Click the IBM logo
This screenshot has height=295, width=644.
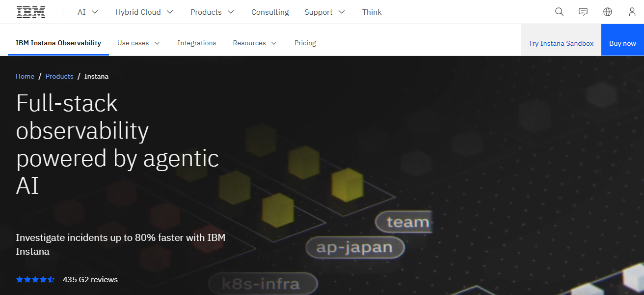click(31, 12)
